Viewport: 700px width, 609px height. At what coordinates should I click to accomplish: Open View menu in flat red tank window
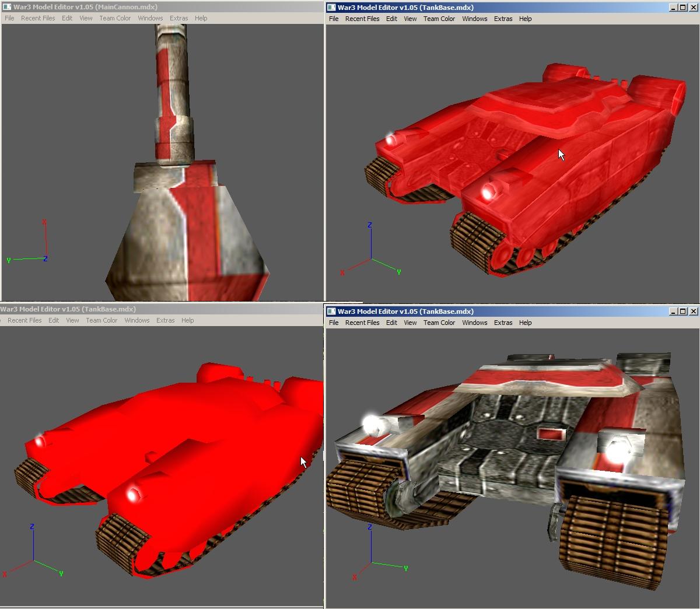click(72, 320)
